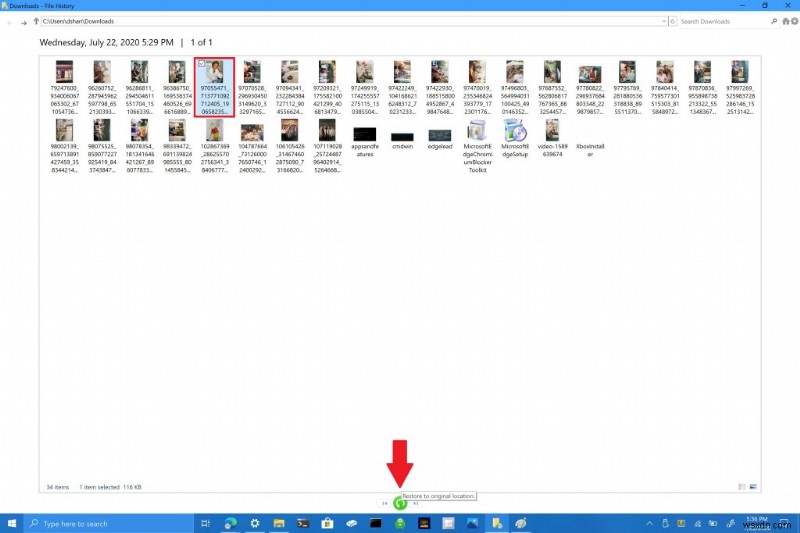Select the 96260752 photo file
Viewport: 800px width, 533px height.
click(102, 87)
